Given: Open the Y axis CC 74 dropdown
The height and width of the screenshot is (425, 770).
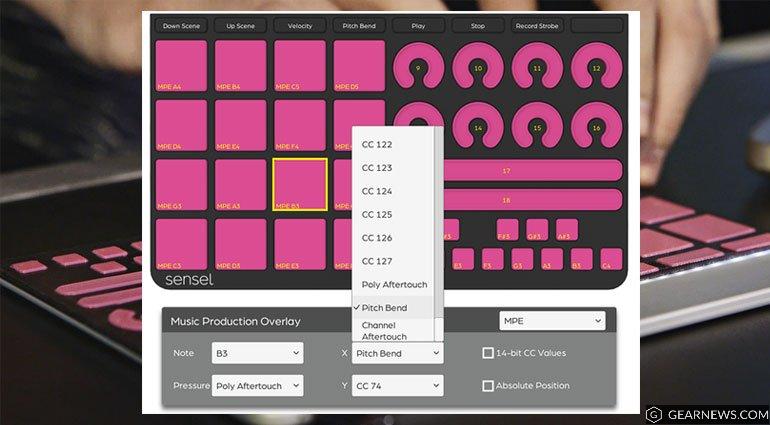Looking at the screenshot, I should tap(398, 386).
